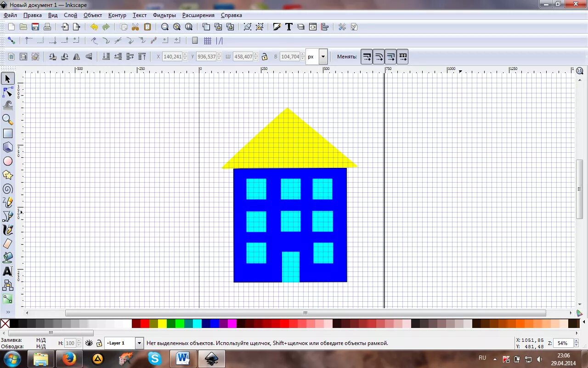Viewport: 588px width, 368px height.
Task: Open the Слой menu
Action: (70, 15)
